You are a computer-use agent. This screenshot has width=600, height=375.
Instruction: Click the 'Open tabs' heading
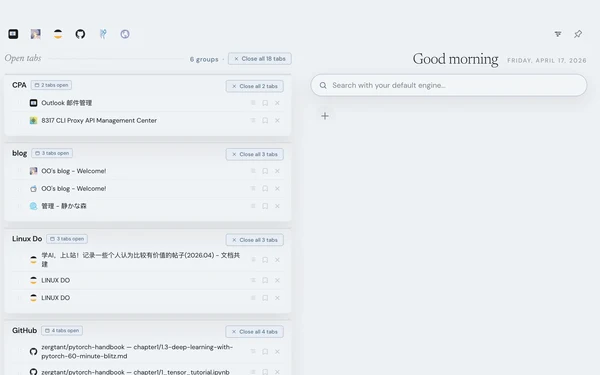click(x=23, y=58)
